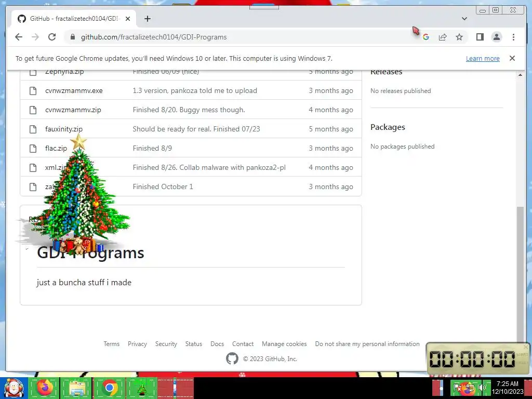Click 'No releases published' text
532x399 pixels.
[x=401, y=91]
